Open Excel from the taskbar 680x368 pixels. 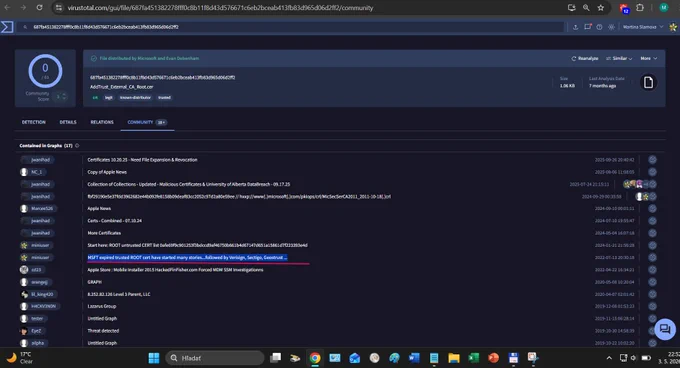point(474,358)
